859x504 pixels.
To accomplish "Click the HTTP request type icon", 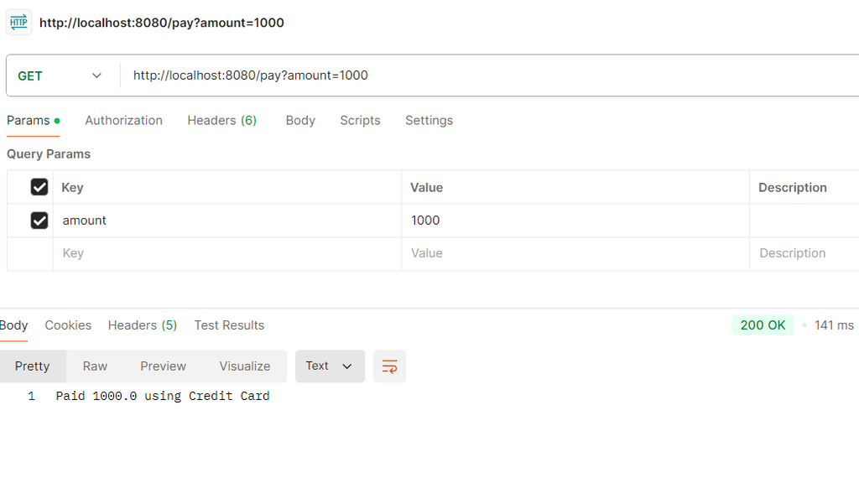I will (18, 22).
